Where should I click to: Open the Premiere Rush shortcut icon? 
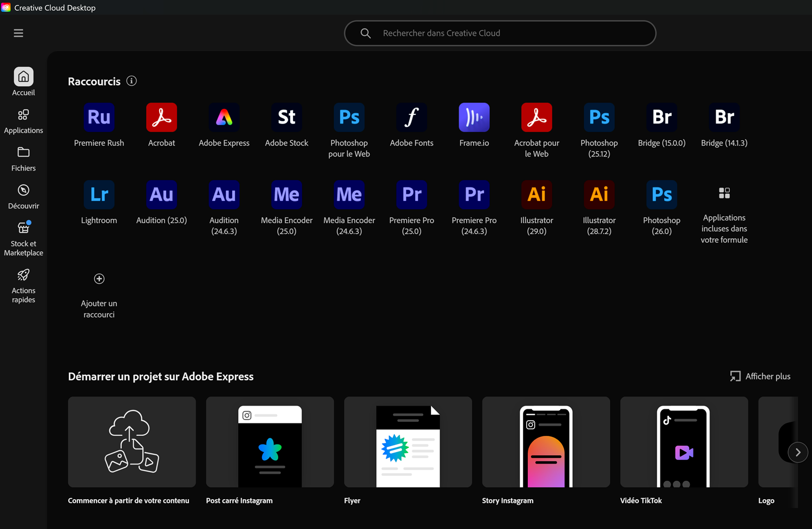coord(99,117)
